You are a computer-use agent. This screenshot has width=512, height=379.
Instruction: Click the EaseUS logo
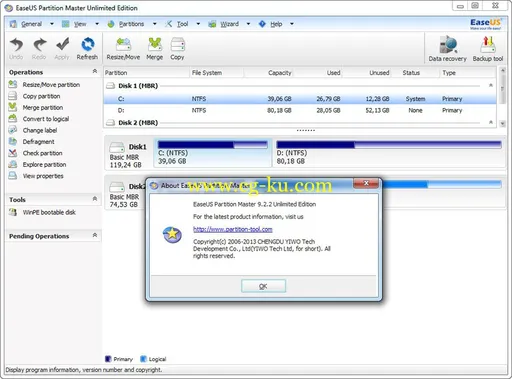[485, 23]
